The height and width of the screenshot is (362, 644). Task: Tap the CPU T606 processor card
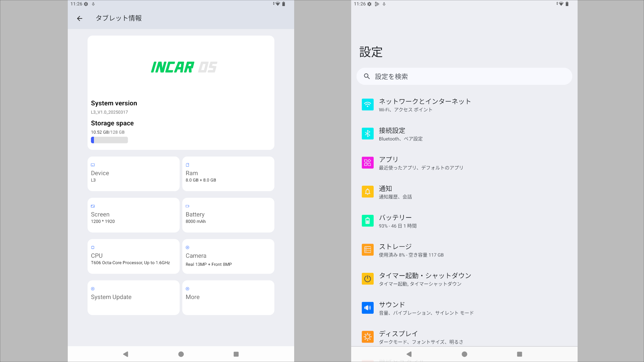(133, 256)
